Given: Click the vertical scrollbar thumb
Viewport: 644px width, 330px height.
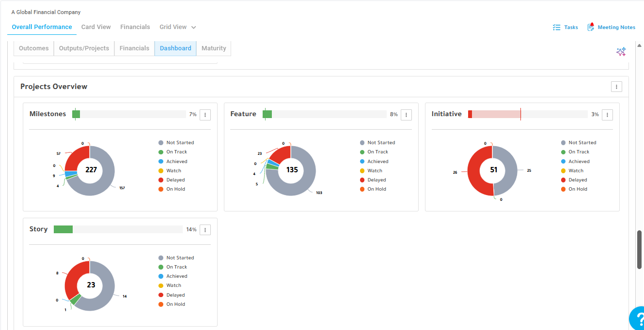Looking at the screenshot, I should [x=640, y=250].
